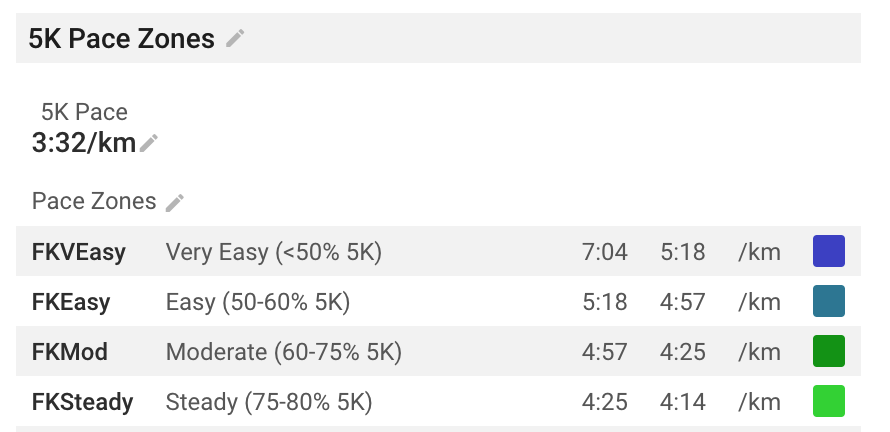890x432 pixels.
Task: Click the Pace Zones label
Action: [x=94, y=201]
